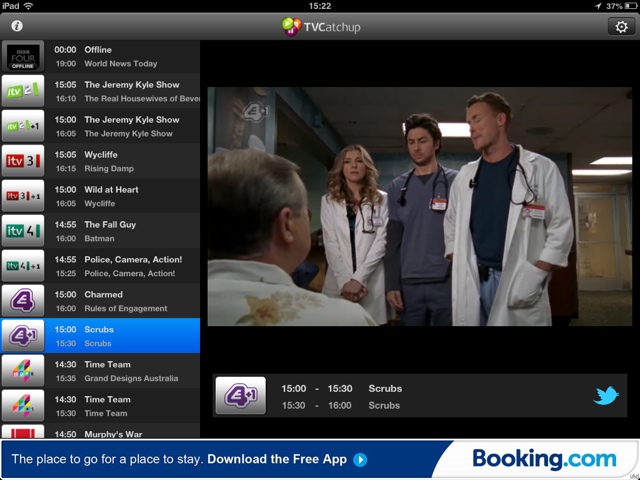Tap the 15:22 clock in status bar

tap(320, 6)
